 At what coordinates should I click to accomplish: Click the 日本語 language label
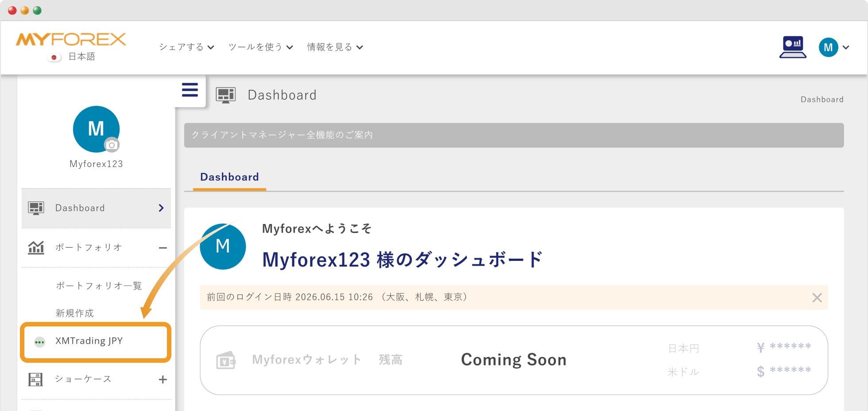[82, 57]
